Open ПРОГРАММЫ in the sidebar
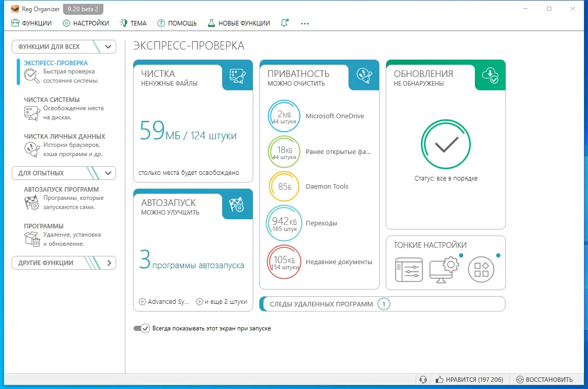This screenshot has width=588, height=389. click(x=44, y=226)
